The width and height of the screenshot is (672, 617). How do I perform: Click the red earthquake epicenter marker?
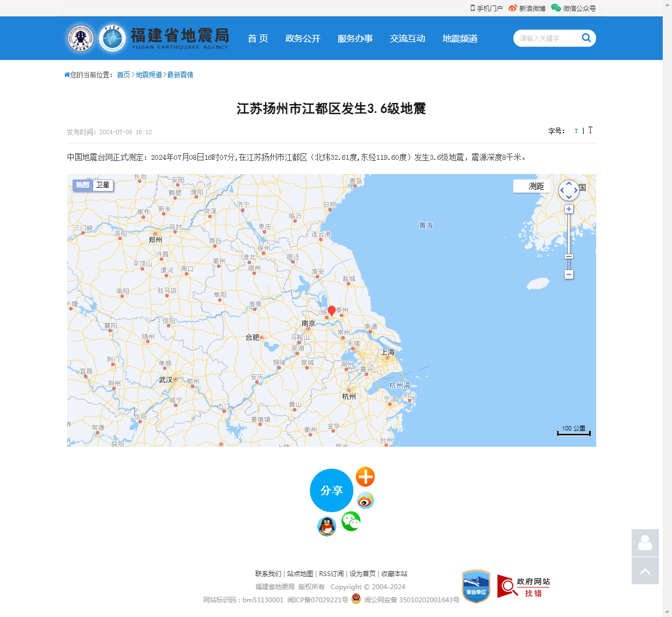[x=331, y=310]
